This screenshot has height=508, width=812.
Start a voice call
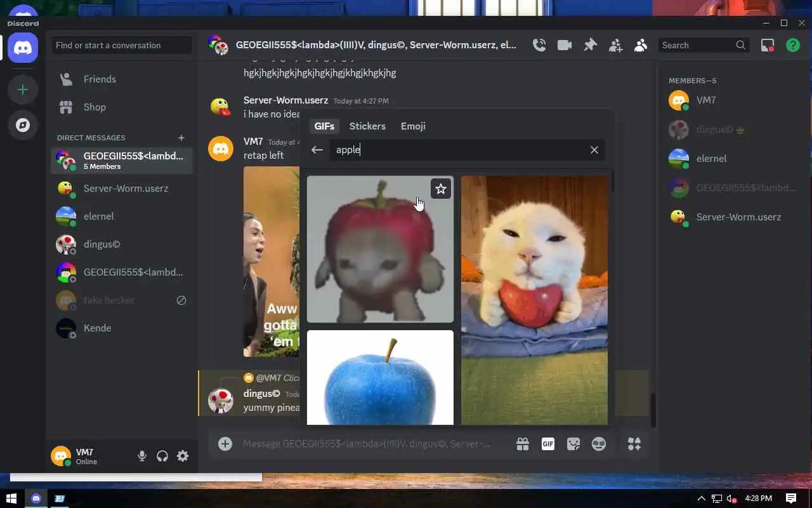pos(539,45)
